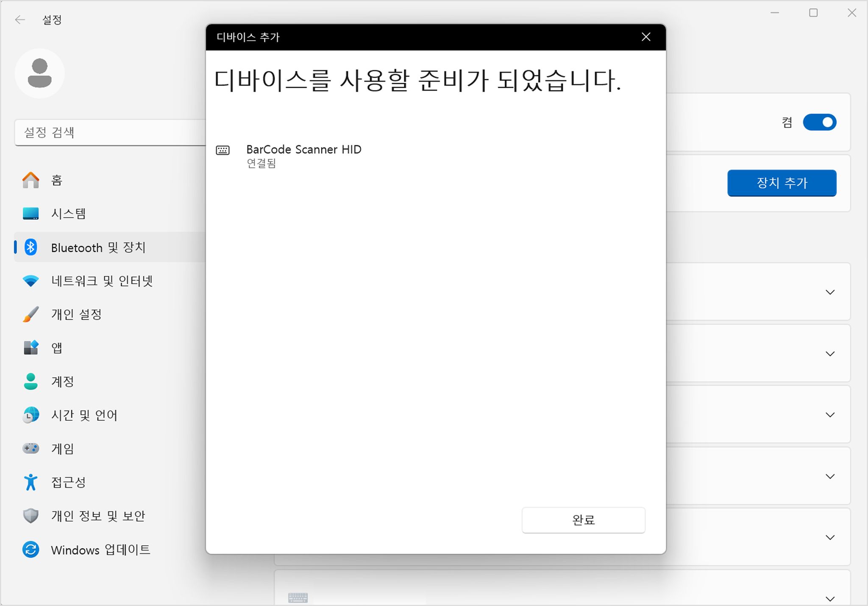Click the 설정 검색 search field

[110, 132]
